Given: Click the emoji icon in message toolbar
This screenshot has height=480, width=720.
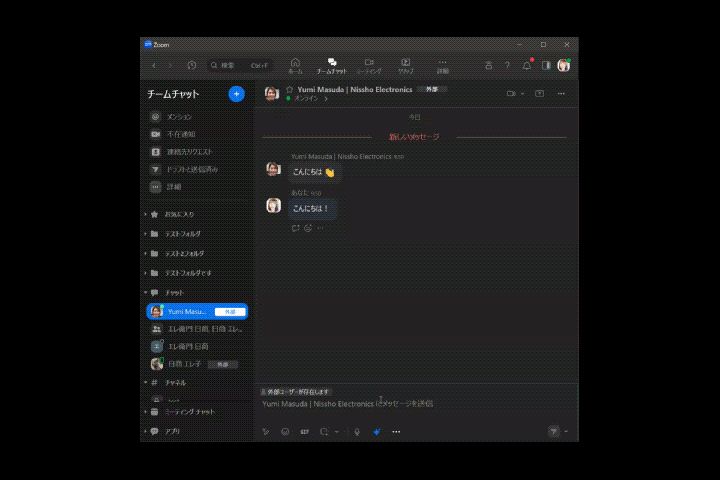Looking at the screenshot, I should [x=285, y=431].
